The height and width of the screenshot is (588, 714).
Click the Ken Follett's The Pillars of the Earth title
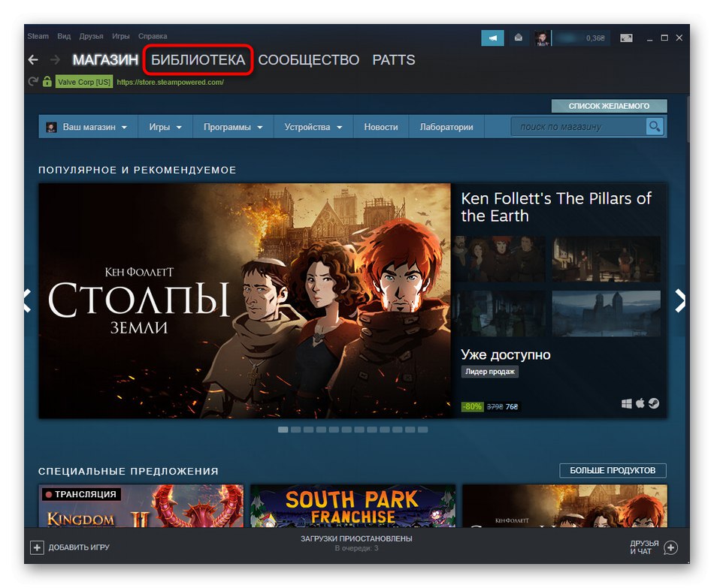pos(556,207)
